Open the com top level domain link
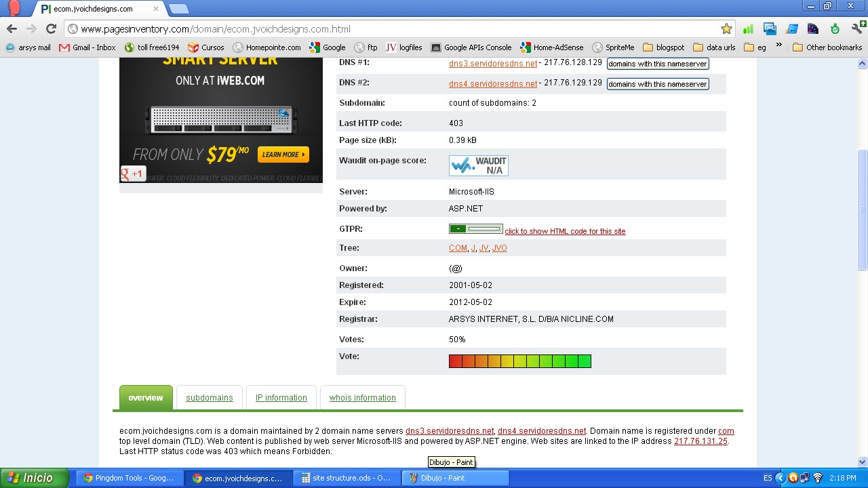The image size is (868, 488). click(x=726, y=431)
